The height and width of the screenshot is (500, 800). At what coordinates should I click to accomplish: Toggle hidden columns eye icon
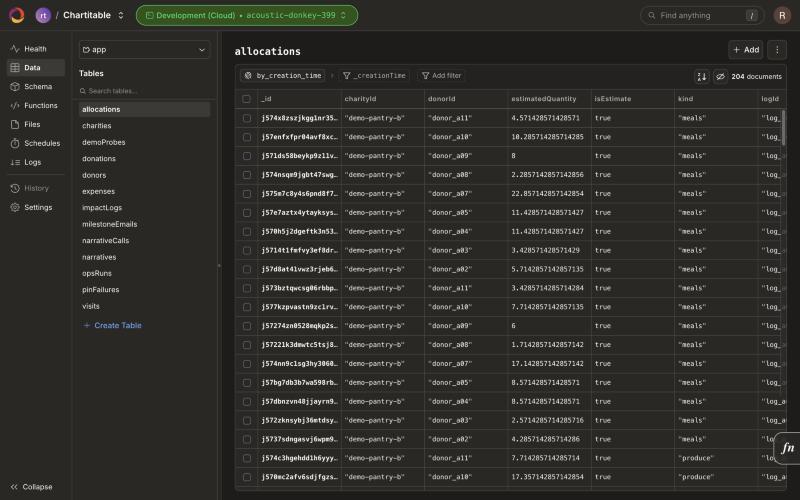point(720,77)
